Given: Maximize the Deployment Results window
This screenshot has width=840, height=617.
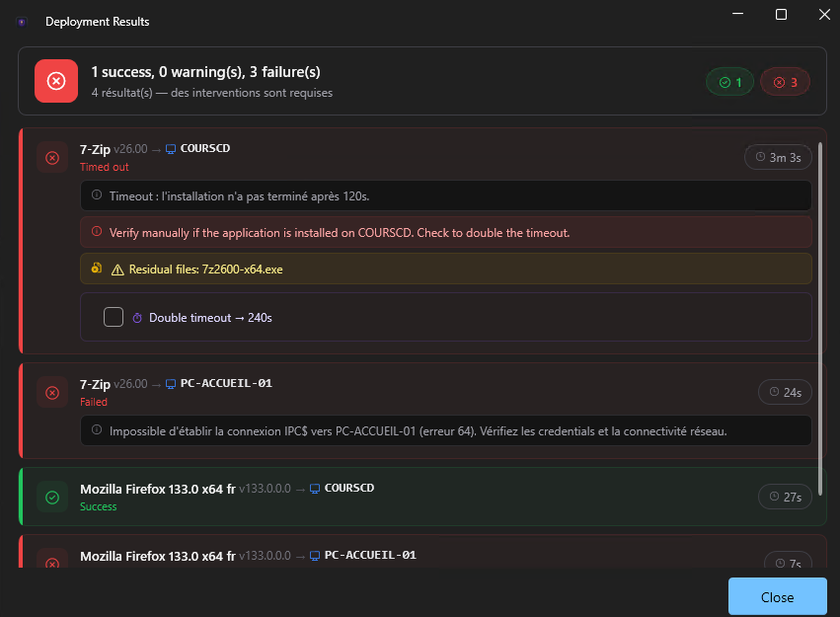Looking at the screenshot, I should click(x=781, y=15).
